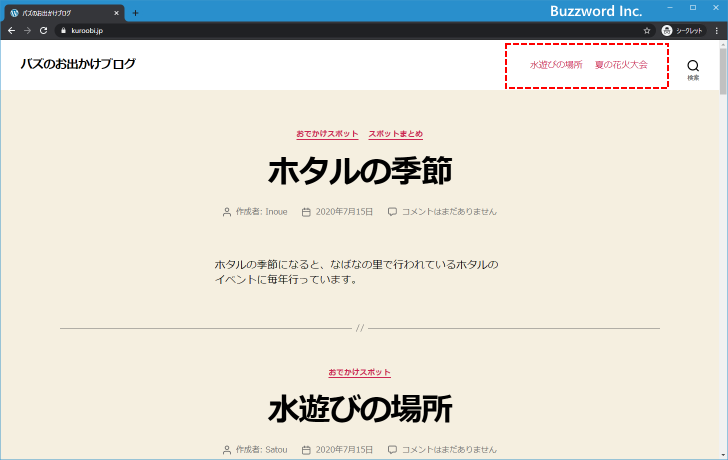Click the browser back arrow
This screenshot has height=460, width=728.
11,31
